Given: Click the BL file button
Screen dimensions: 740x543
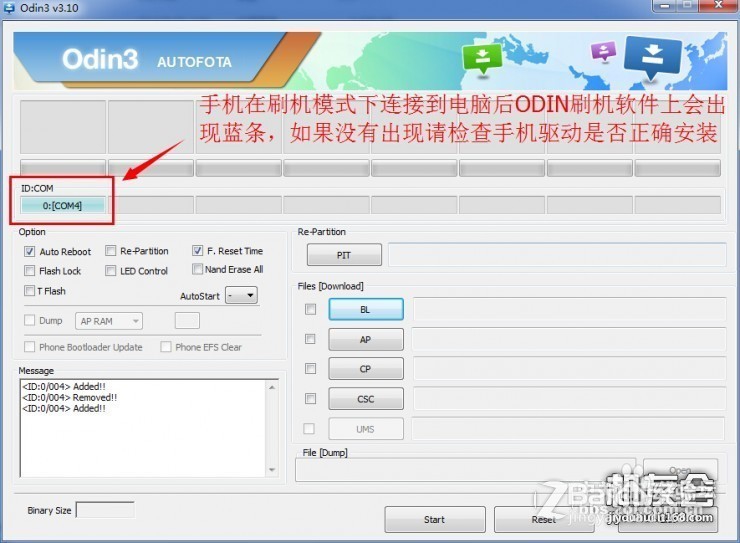Looking at the screenshot, I should pyautogui.click(x=366, y=309).
